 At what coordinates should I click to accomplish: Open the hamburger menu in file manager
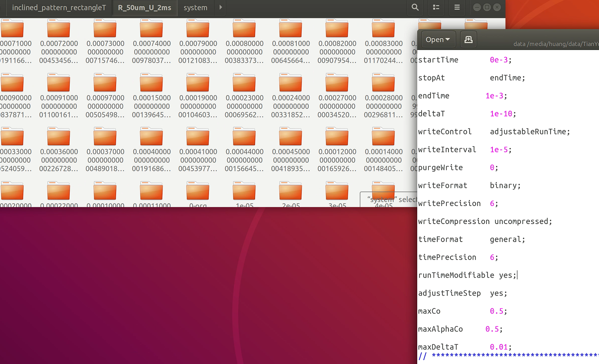tap(457, 7)
